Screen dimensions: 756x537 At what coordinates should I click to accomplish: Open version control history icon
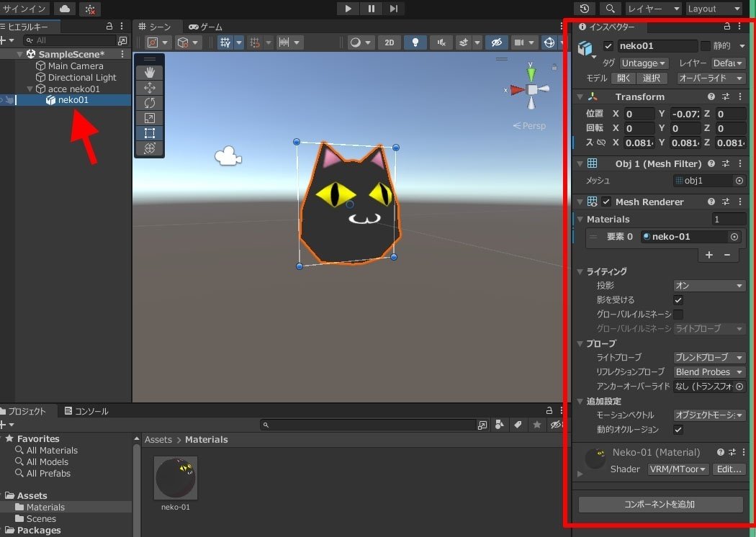585,9
